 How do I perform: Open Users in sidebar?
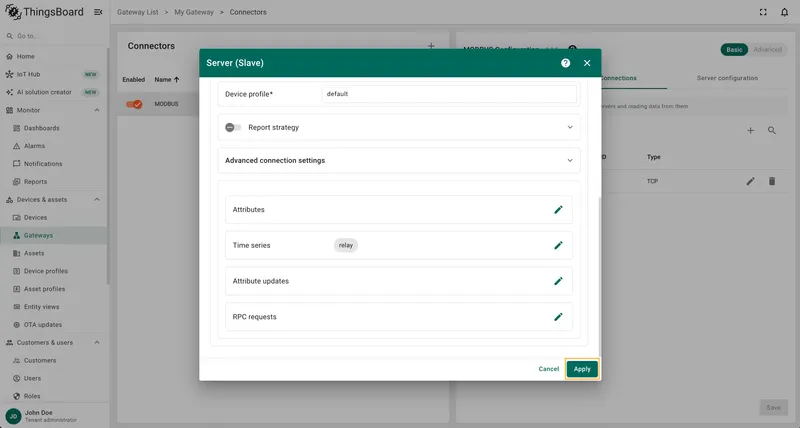[x=54, y=378]
